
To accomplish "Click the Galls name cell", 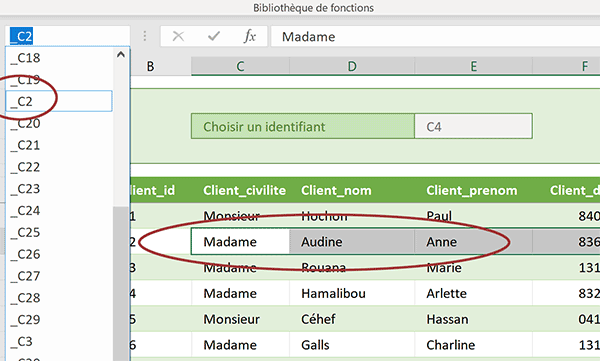I will tap(352, 345).
